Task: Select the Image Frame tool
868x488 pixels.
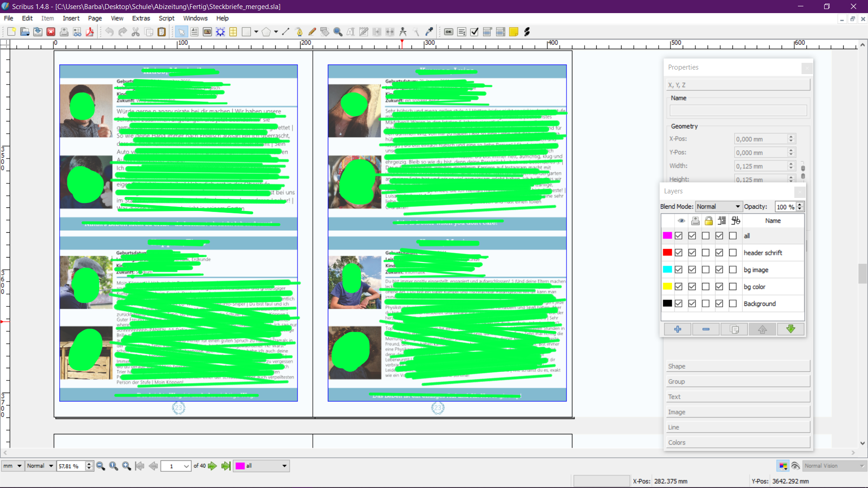Action: pos(208,32)
